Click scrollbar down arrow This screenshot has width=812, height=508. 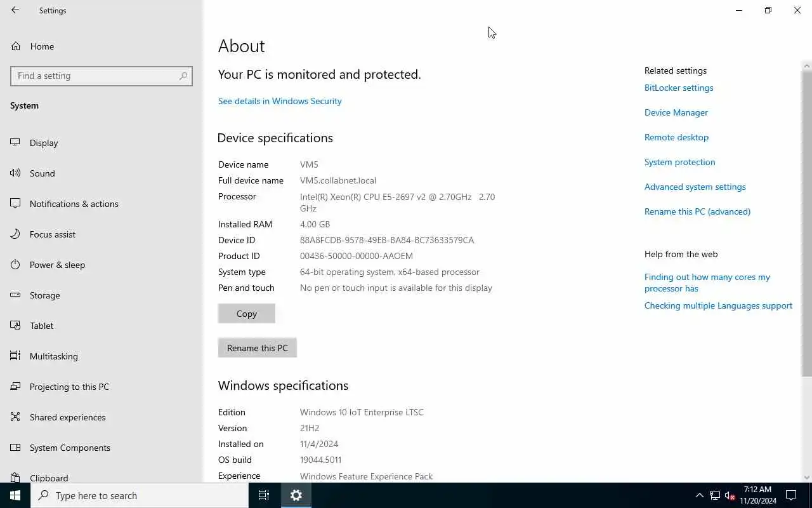[807, 477]
